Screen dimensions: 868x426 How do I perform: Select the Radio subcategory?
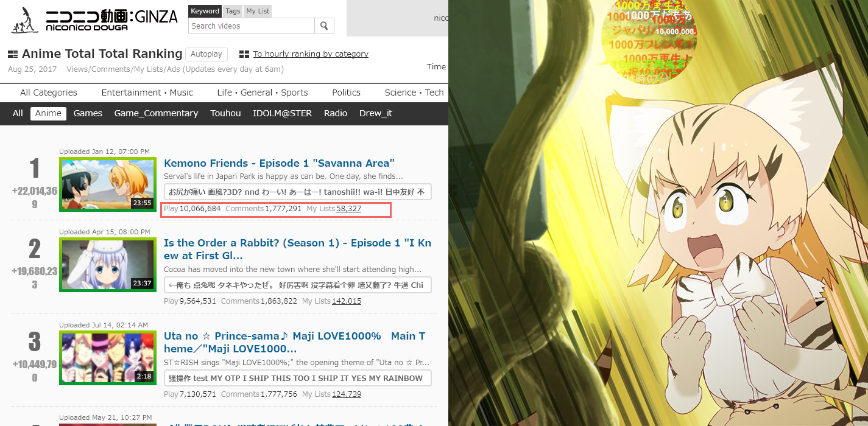336,113
